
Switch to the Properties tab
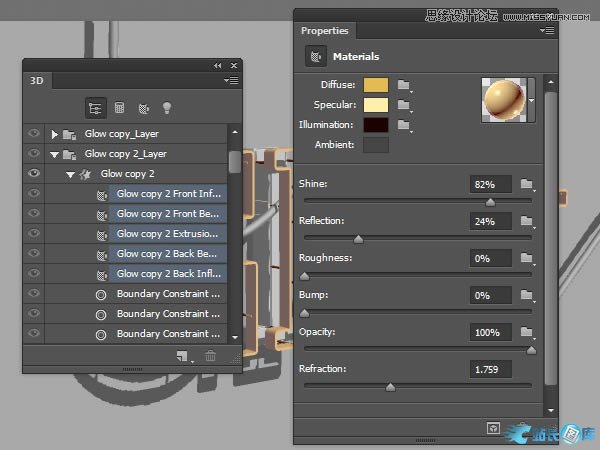click(x=325, y=31)
